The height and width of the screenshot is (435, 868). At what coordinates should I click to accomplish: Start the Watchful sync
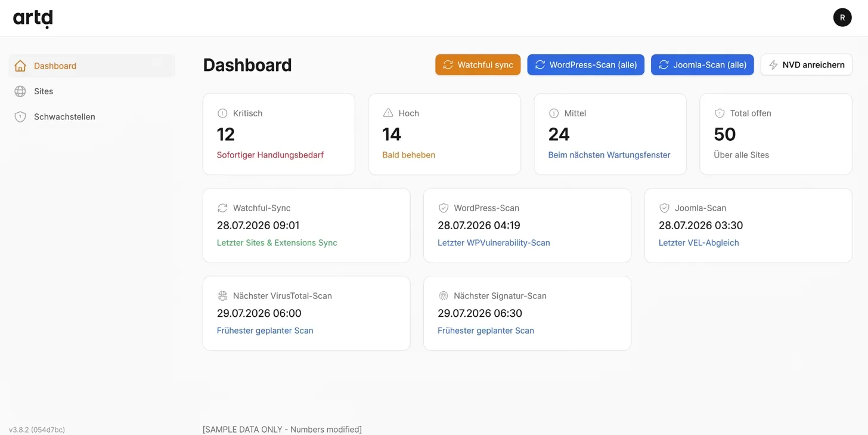point(478,64)
